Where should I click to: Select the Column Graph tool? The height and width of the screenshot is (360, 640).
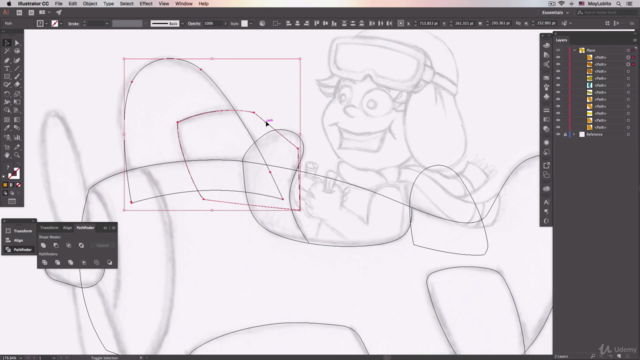tap(17, 138)
